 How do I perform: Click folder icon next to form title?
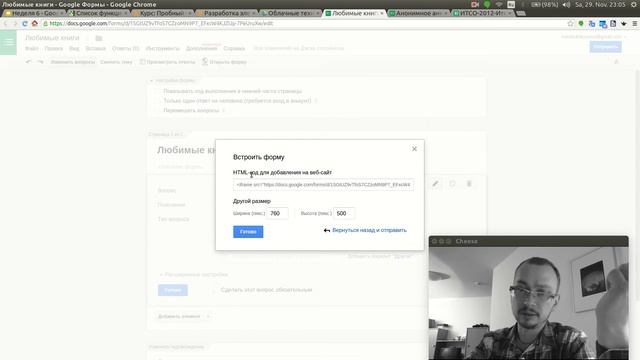[99, 38]
